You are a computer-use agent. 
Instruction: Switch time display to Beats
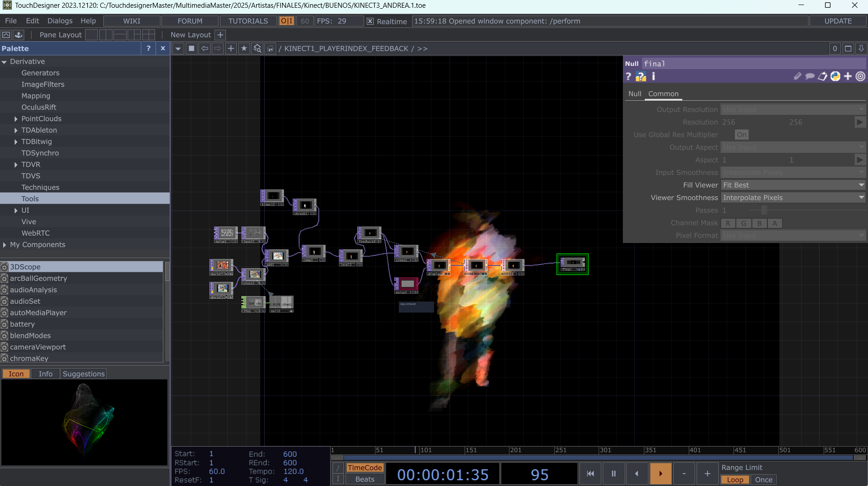tap(364, 479)
